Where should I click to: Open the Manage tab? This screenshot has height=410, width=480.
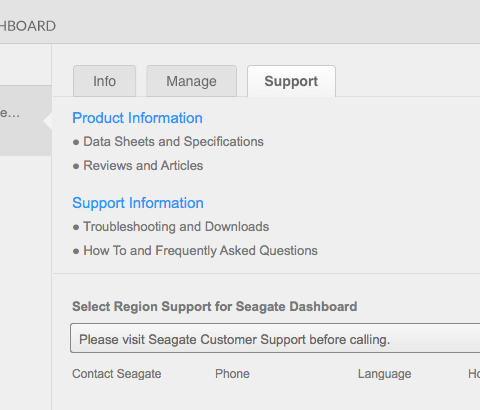[x=192, y=81]
